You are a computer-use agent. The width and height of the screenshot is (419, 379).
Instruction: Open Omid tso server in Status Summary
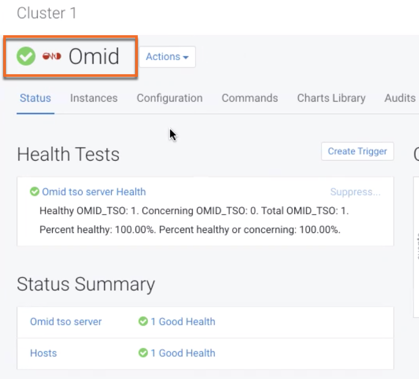(66, 321)
